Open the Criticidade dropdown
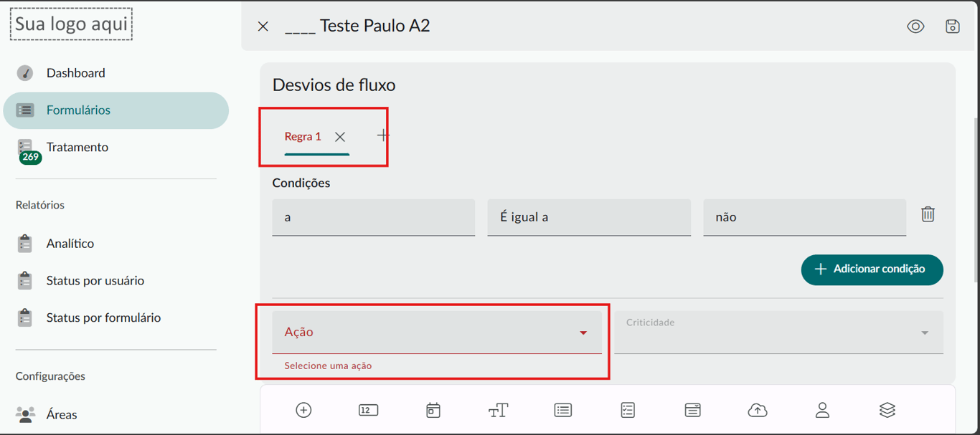This screenshot has width=980, height=435. point(778,332)
